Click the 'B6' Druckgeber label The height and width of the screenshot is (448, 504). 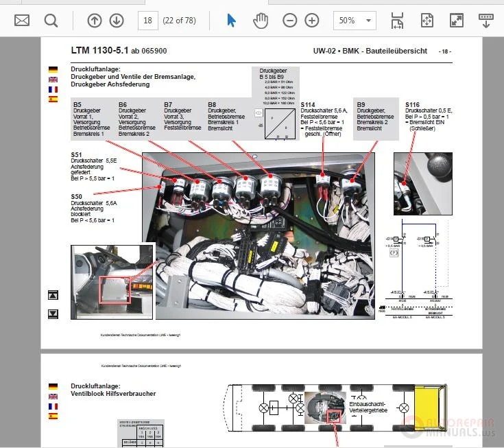pos(123,104)
